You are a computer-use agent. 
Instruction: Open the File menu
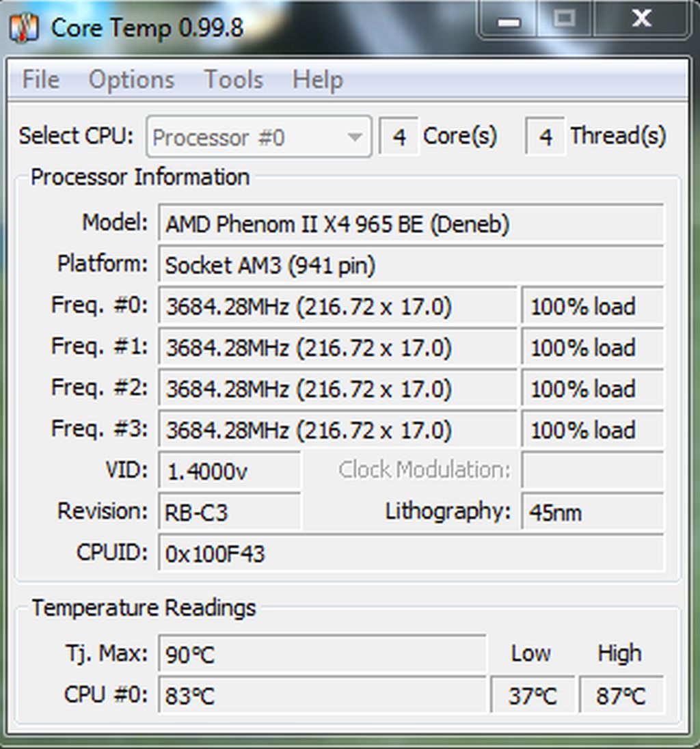pyautogui.click(x=40, y=79)
